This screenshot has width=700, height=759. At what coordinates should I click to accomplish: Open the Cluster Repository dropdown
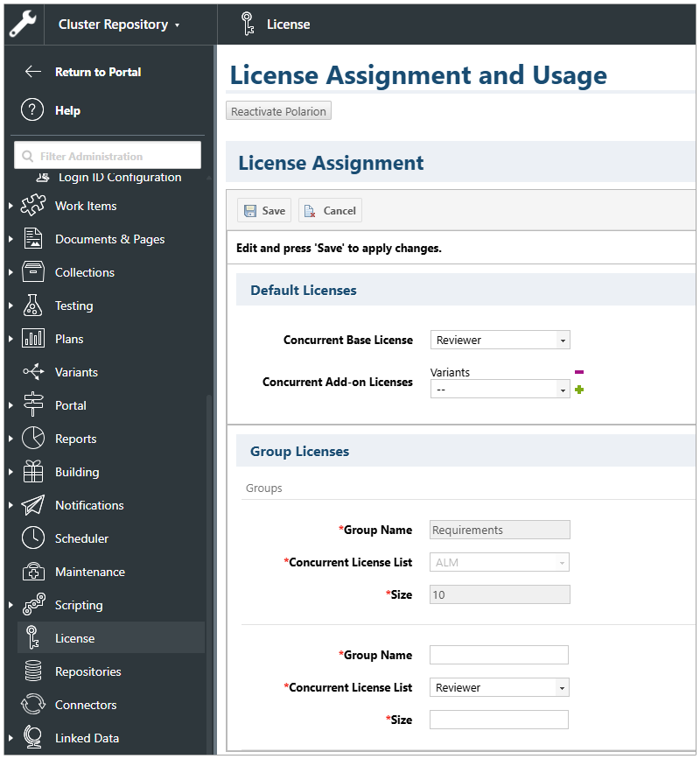[119, 25]
